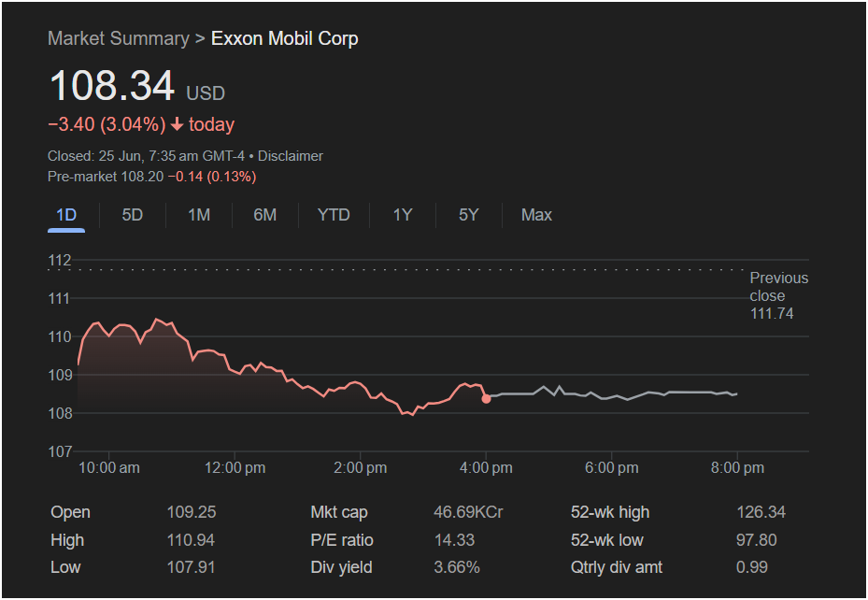Click the 52-wk high value 126.34
This screenshot has height=600, width=868.
(x=761, y=512)
